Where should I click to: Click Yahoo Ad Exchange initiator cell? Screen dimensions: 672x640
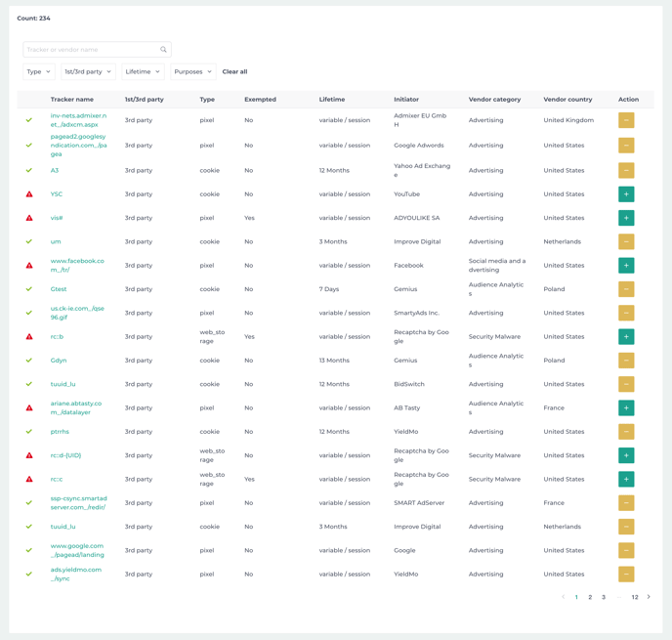[422, 170]
